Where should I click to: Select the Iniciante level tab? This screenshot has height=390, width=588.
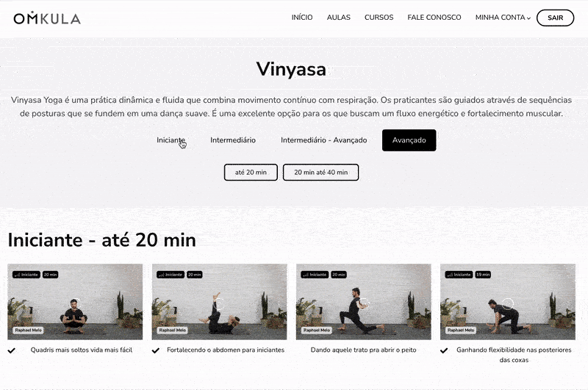tap(171, 140)
